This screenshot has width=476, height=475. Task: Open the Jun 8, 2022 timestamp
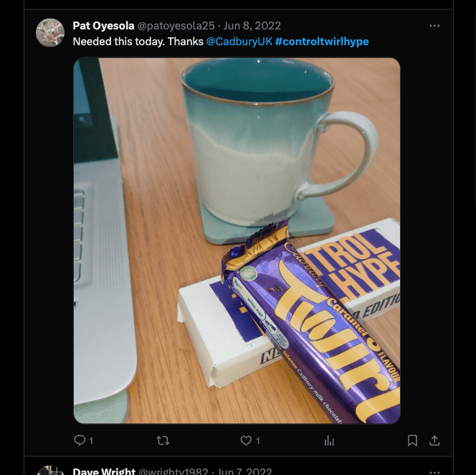252,26
